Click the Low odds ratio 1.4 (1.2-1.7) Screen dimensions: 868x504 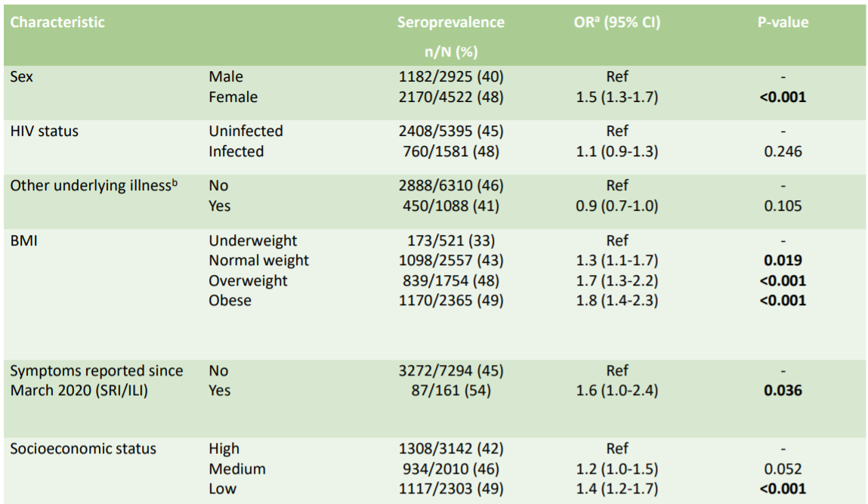[x=616, y=489]
